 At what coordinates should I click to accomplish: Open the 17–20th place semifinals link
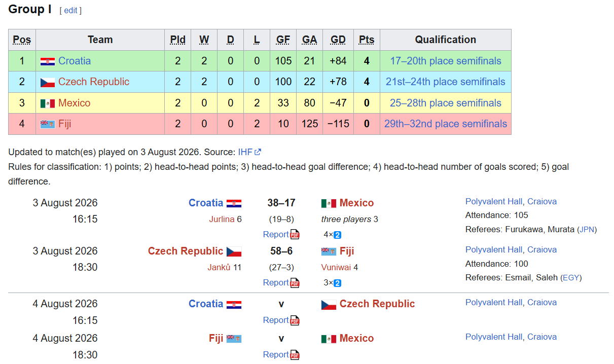pyautogui.click(x=446, y=61)
